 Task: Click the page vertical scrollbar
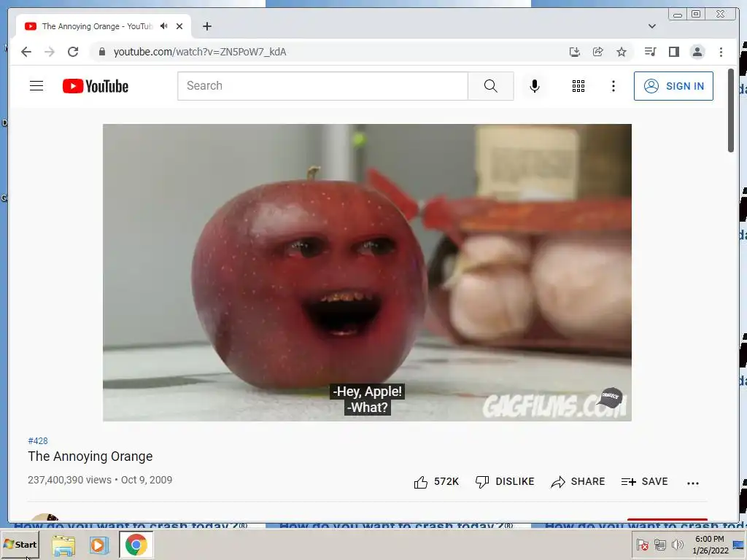click(x=731, y=111)
